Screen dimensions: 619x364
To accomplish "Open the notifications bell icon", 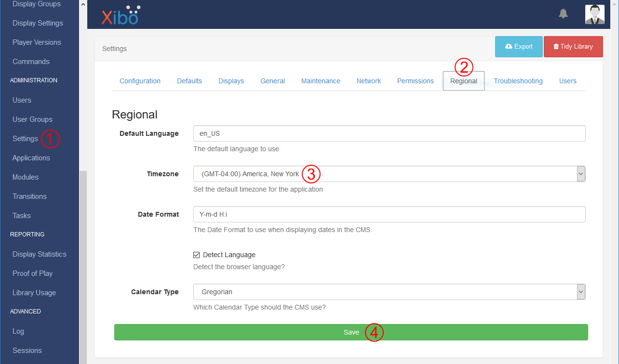I will point(563,13).
